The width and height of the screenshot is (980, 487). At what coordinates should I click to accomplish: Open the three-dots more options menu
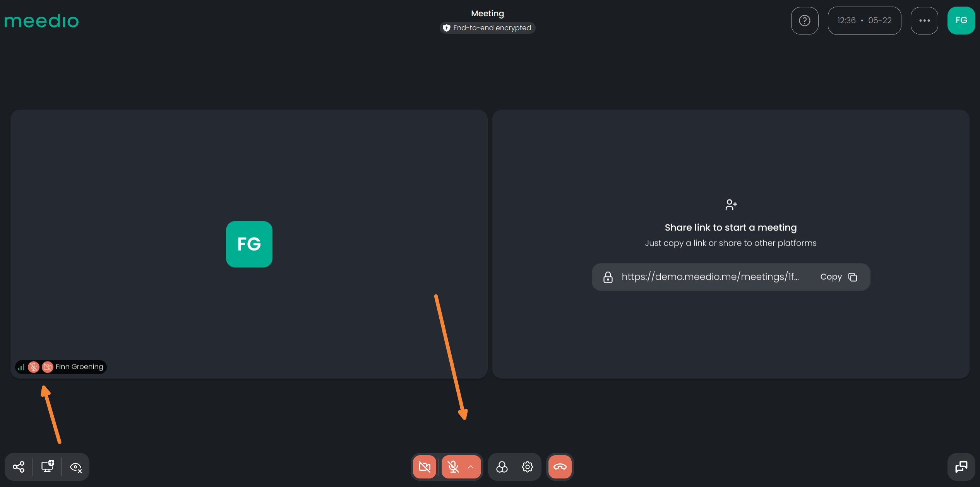point(924,21)
